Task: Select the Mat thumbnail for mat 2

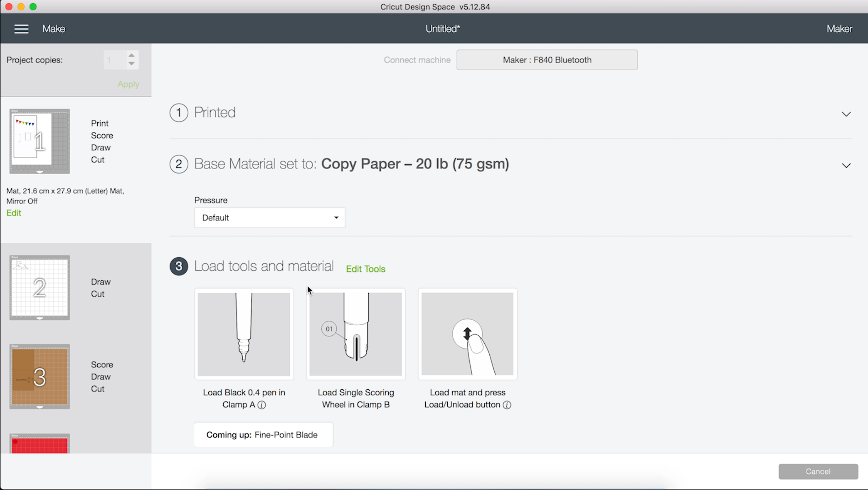Action: (x=40, y=288)
